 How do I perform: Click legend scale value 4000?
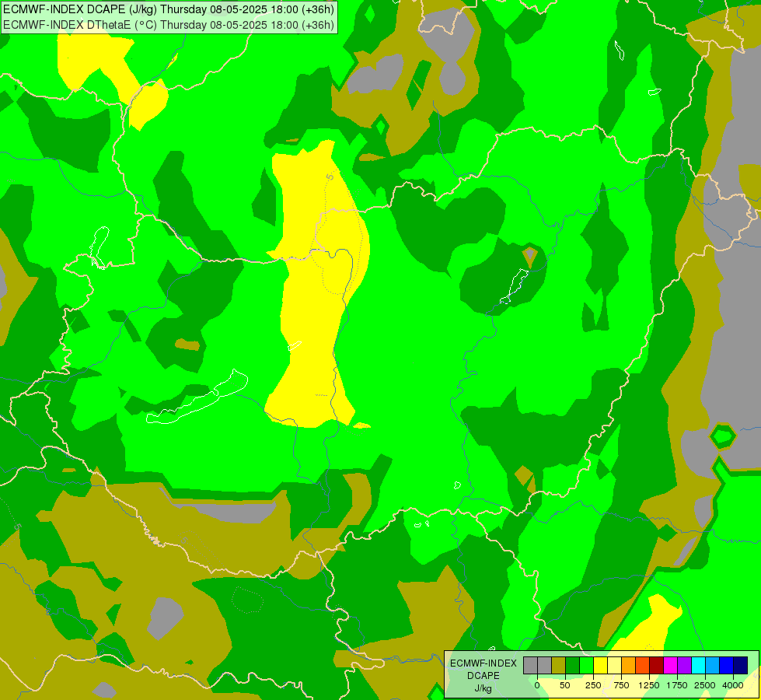click(x=733, y=685)
